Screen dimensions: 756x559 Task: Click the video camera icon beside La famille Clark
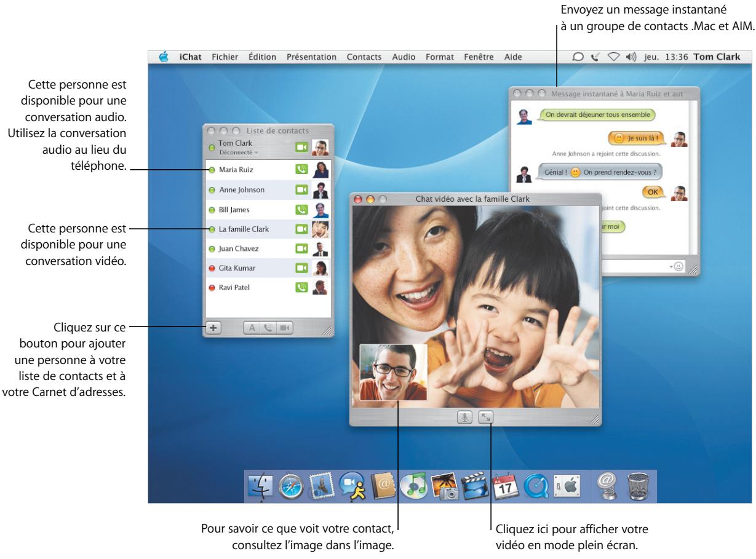pyautogui.click(x=301, y=229)
